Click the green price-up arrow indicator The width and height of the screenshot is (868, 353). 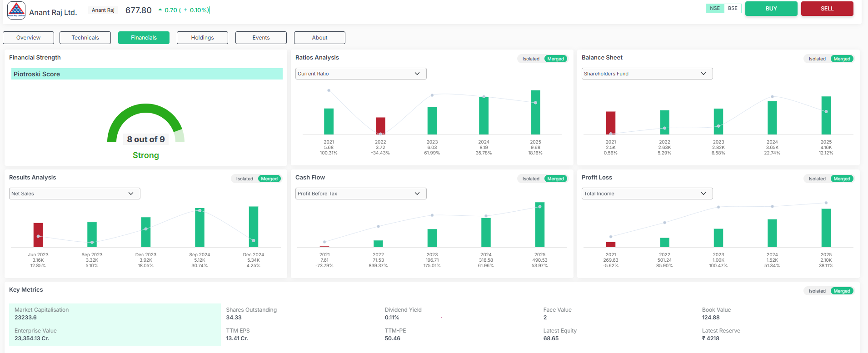click(x=160, y=10)
